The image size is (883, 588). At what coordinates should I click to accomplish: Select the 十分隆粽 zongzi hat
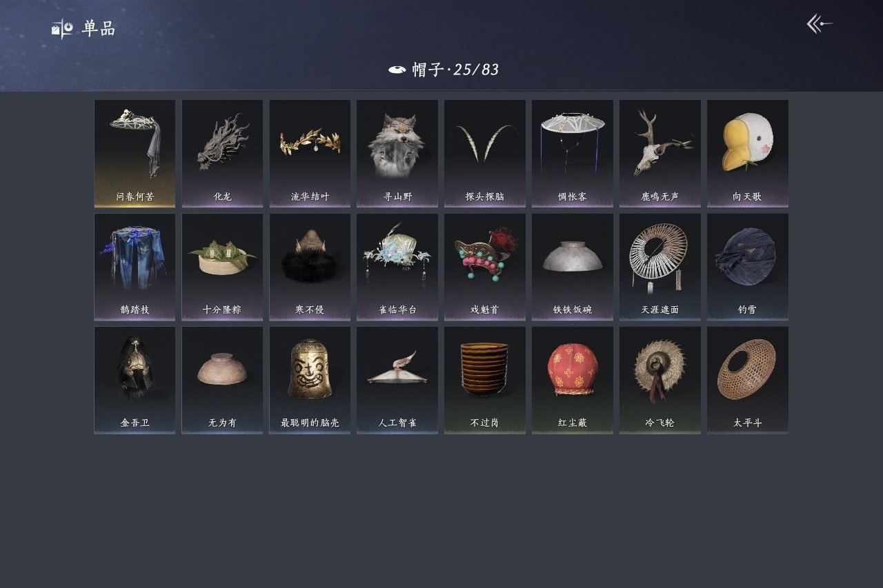click(222, 267)
